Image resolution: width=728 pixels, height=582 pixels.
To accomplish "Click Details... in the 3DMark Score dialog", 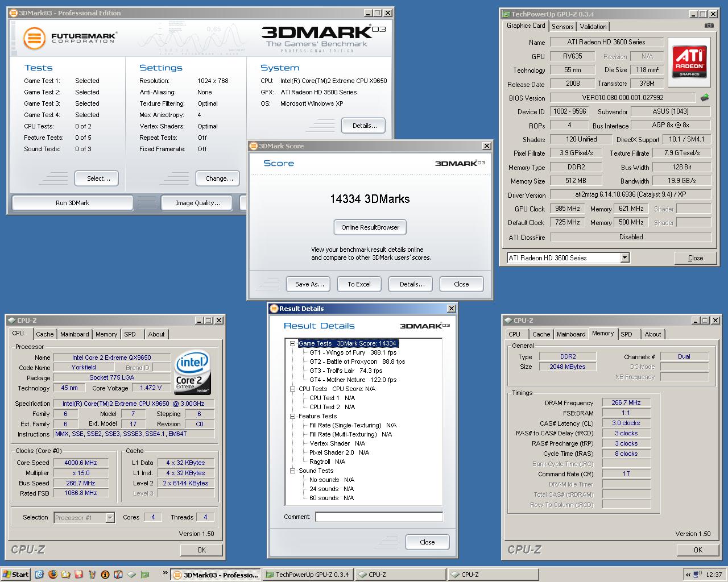I will coord(412,284).
